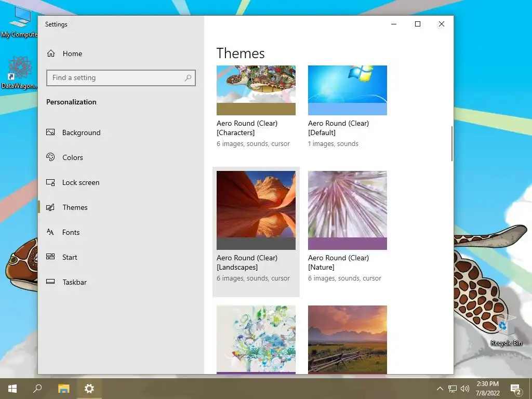Go to Settings Home
This screenshot has width=532, height=399.
72,54
